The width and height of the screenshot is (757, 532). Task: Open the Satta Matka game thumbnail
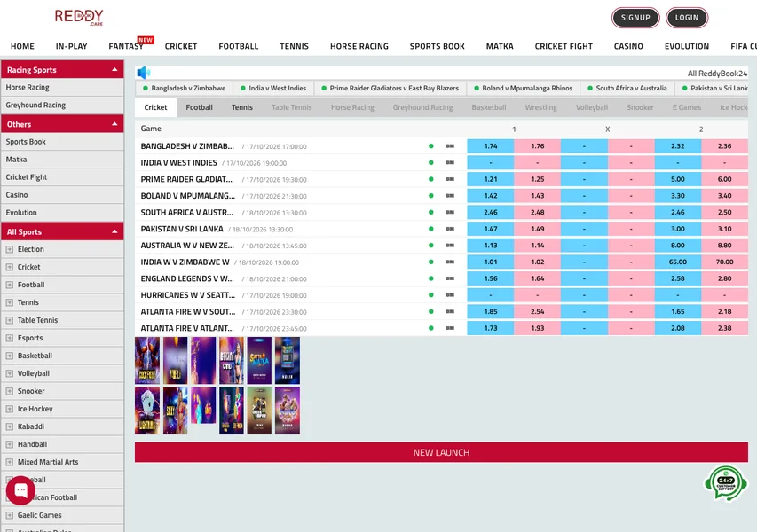[259, 360]
